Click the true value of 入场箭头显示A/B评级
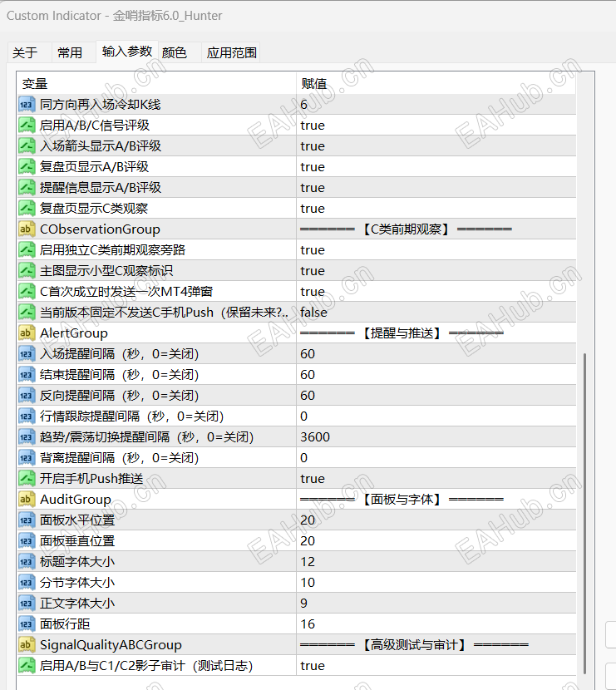This screenshot has height=690, width=616. pos(313,146)
